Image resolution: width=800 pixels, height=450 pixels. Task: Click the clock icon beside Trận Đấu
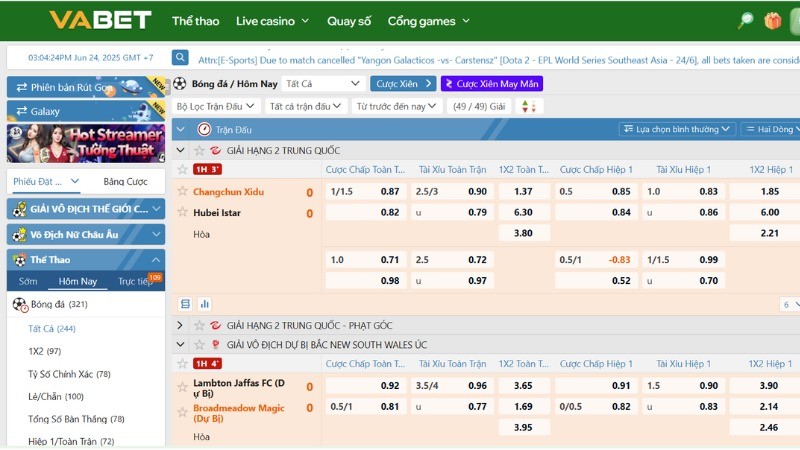204,129
